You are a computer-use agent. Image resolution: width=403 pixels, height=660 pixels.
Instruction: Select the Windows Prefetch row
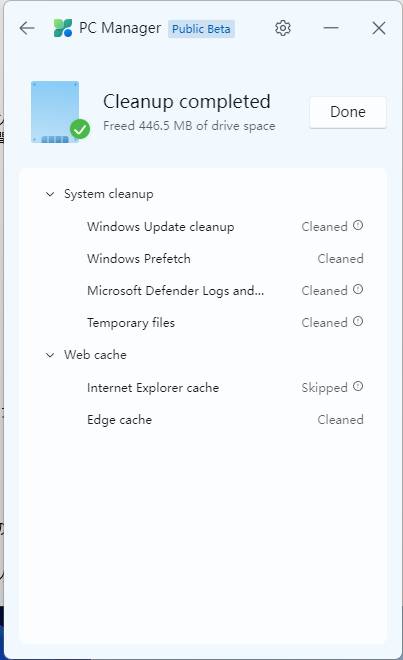(203, 258)
